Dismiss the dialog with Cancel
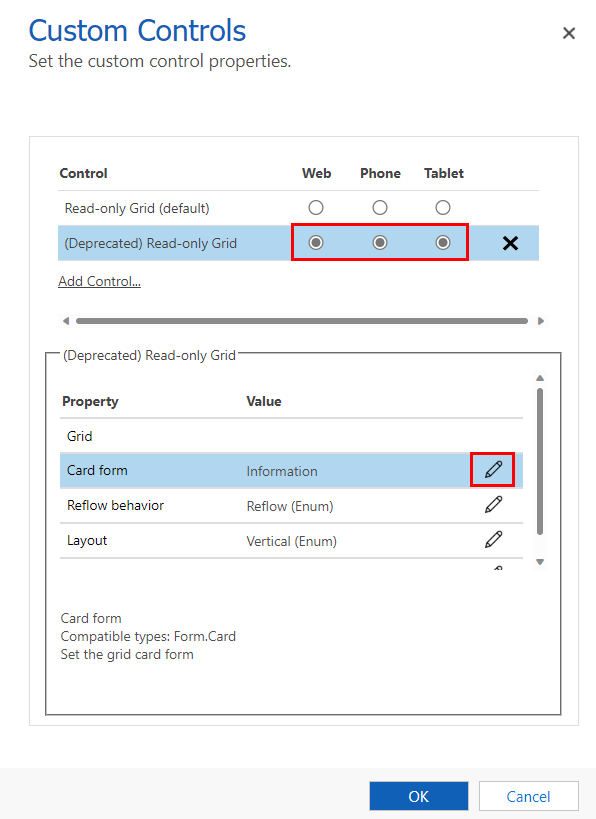The width and height of the screenshot is (596, 819). 528,796
